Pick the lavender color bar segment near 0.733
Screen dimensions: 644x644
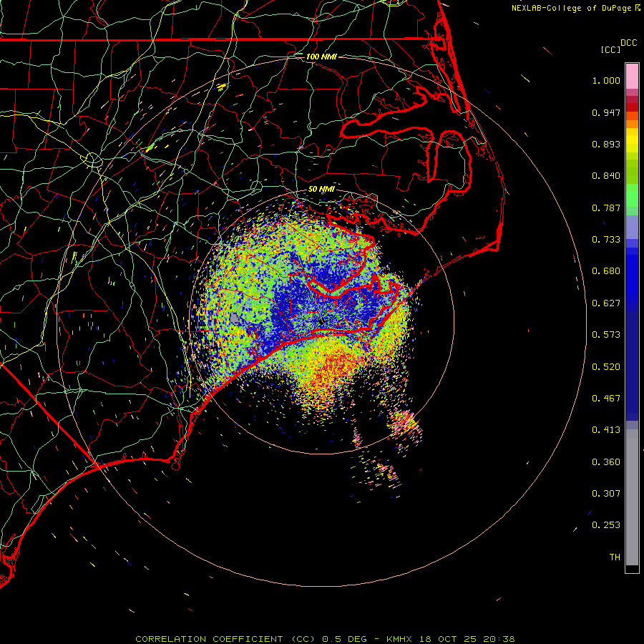pos(632,227)
